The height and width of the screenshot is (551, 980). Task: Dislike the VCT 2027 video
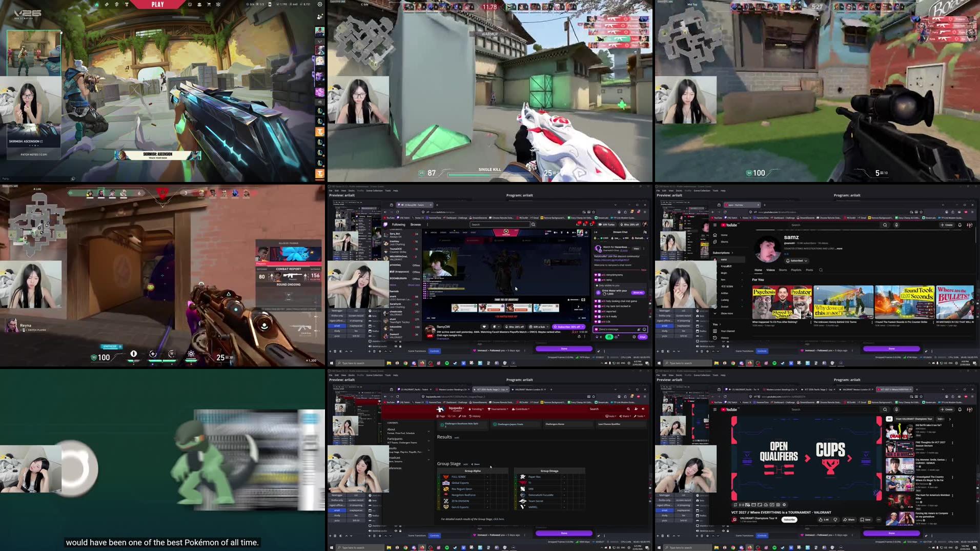click(835, 520)
